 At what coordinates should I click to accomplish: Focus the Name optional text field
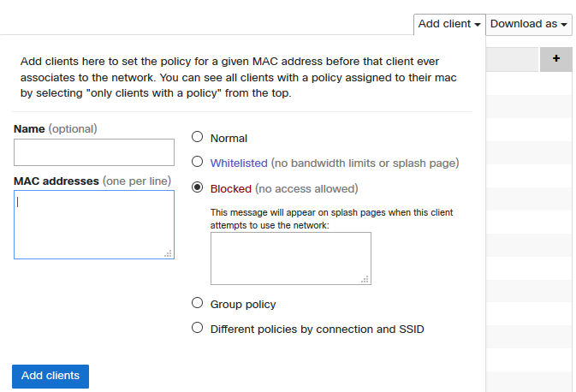tap(94, 152)
